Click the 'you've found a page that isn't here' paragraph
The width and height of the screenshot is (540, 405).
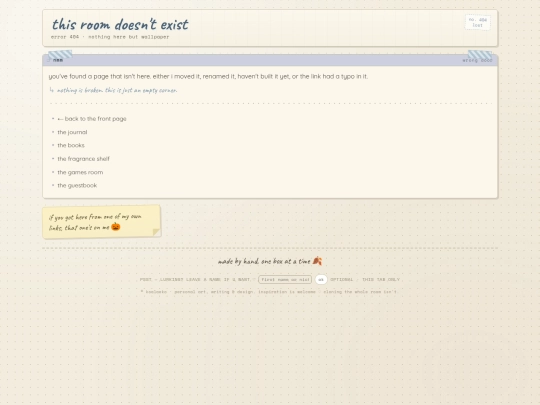pos(208,76)
